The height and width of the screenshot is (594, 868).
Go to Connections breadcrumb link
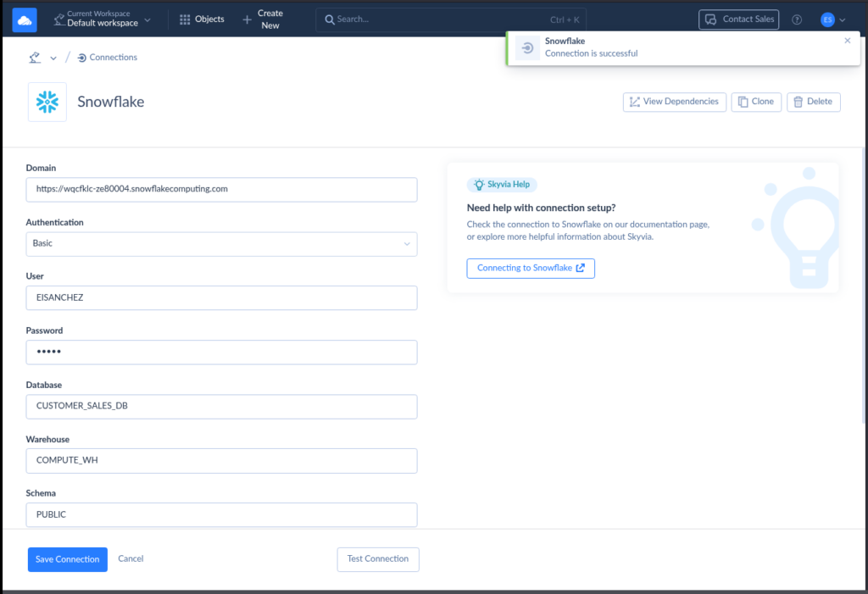pos(113,57)
